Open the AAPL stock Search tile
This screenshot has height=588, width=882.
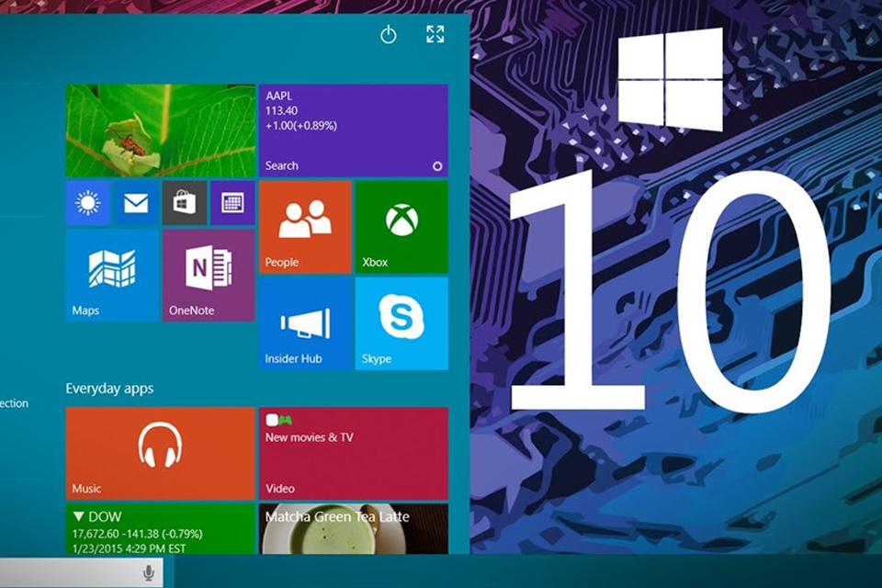coord(354,130)
